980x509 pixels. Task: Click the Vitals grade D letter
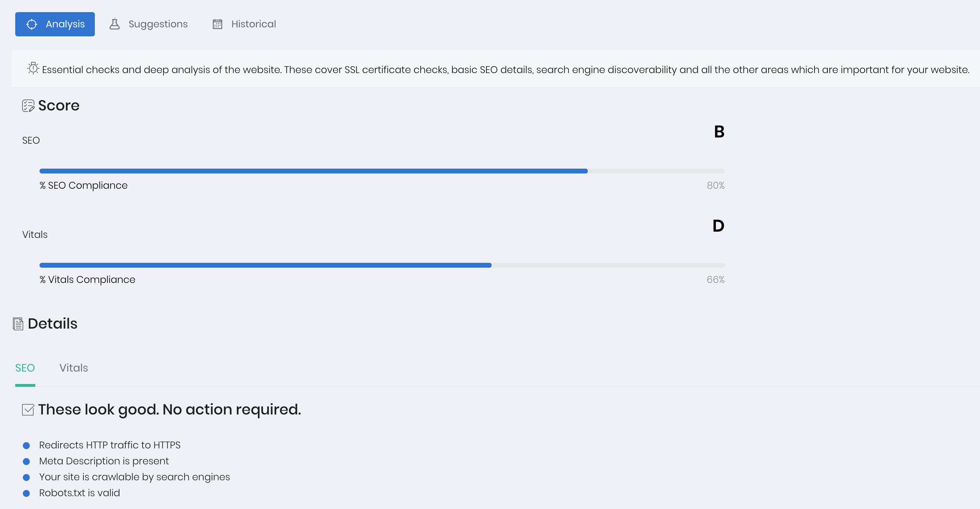[718, 226]
